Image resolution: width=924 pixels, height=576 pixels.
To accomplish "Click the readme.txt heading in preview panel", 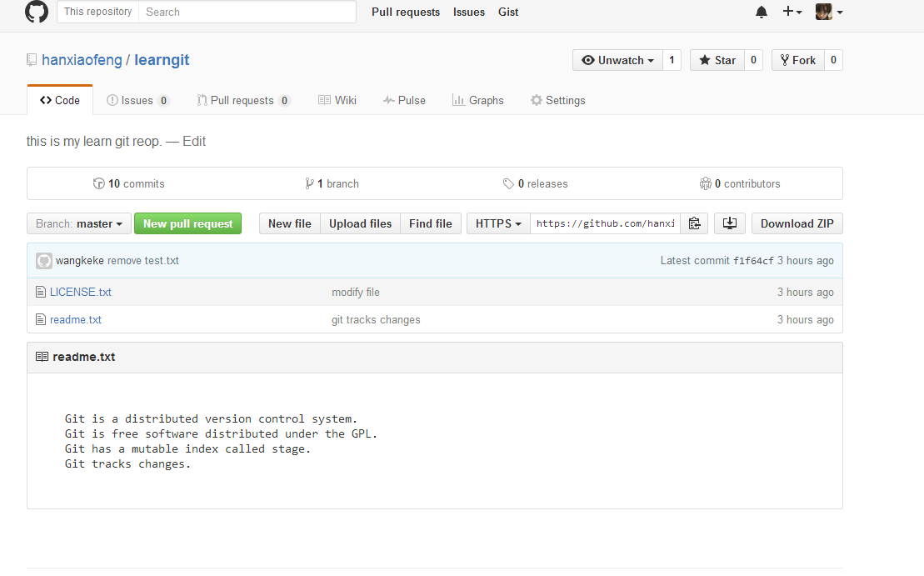I will click(83, 357).
